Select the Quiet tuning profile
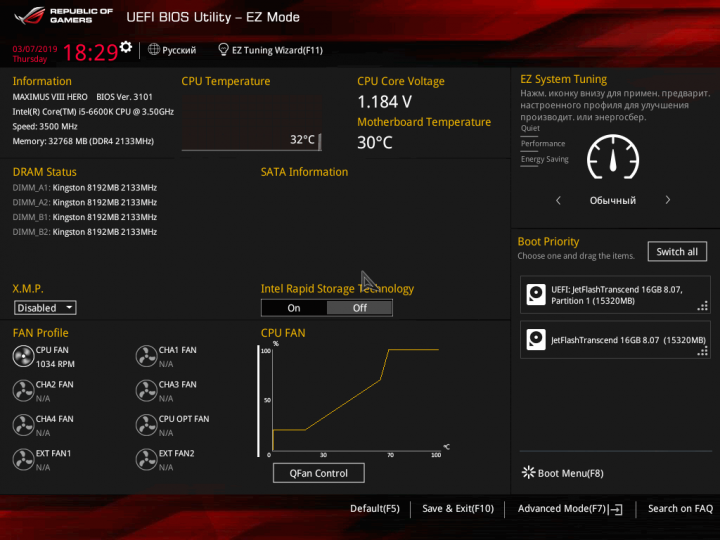The width and height of the screenshot is (720, 540). coord(530,128)
